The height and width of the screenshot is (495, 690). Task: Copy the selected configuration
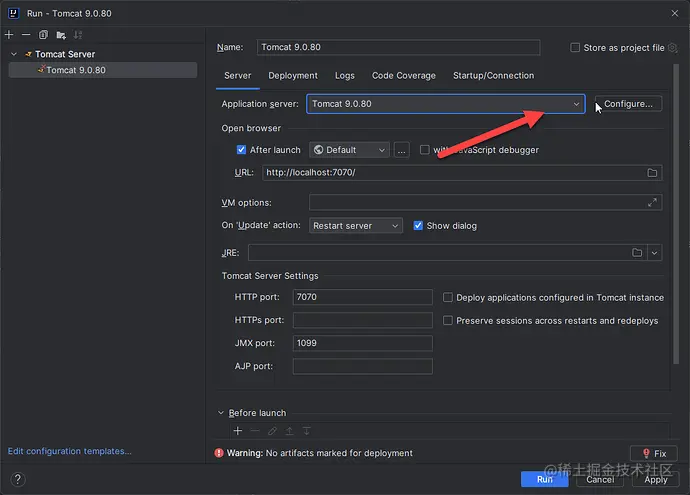[43, 35]
